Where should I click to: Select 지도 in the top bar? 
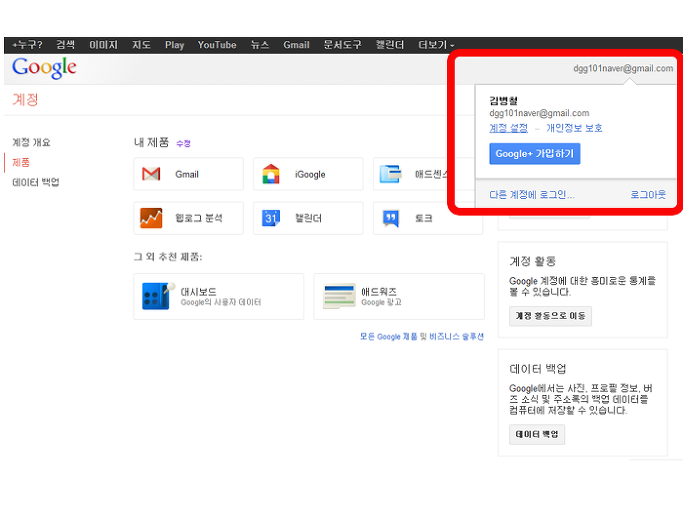tap(142, 45)
